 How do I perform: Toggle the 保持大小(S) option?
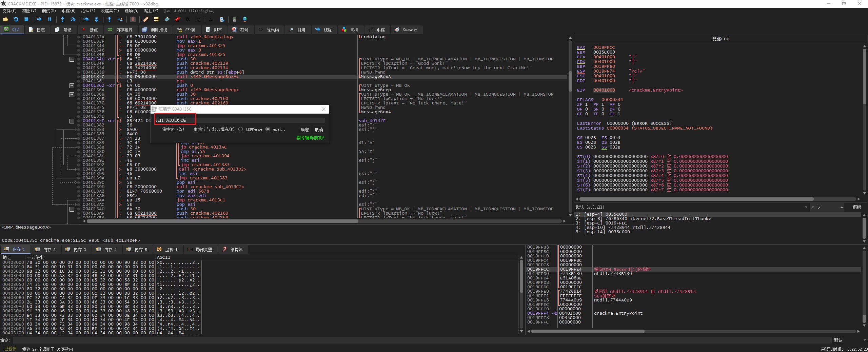pyautogui.click(x=173, y=129)
